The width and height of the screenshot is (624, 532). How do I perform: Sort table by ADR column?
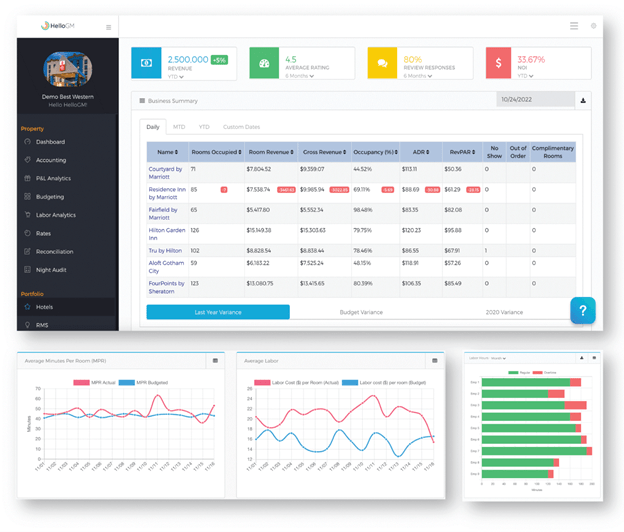[421, 152]
